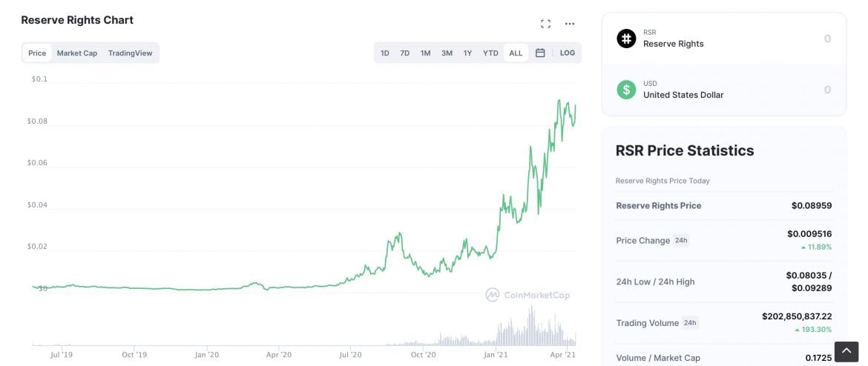Select the 7D time range

tap(405, 53)
